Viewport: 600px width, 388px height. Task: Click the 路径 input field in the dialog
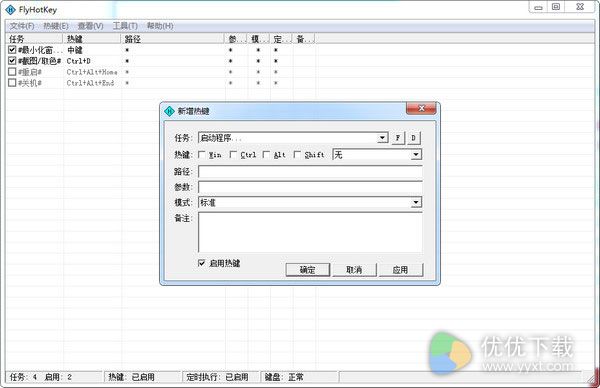click(310, 172)
